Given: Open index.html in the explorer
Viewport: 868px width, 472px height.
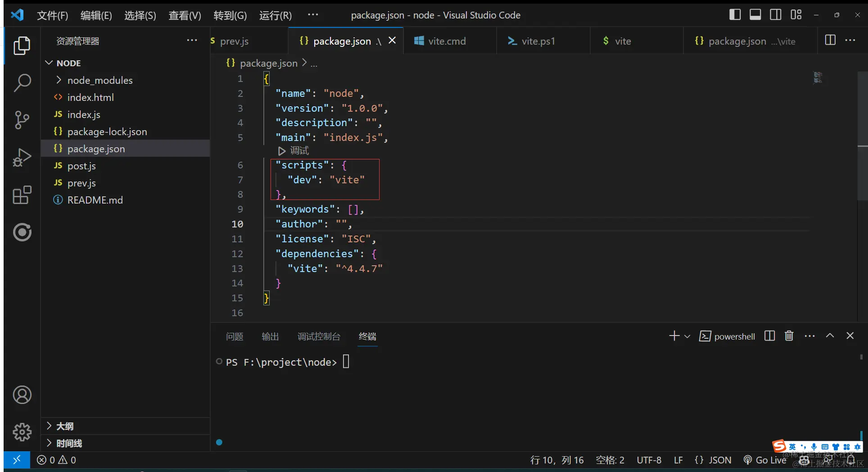Looking at the screenshot, I should (x=126, y=97).
